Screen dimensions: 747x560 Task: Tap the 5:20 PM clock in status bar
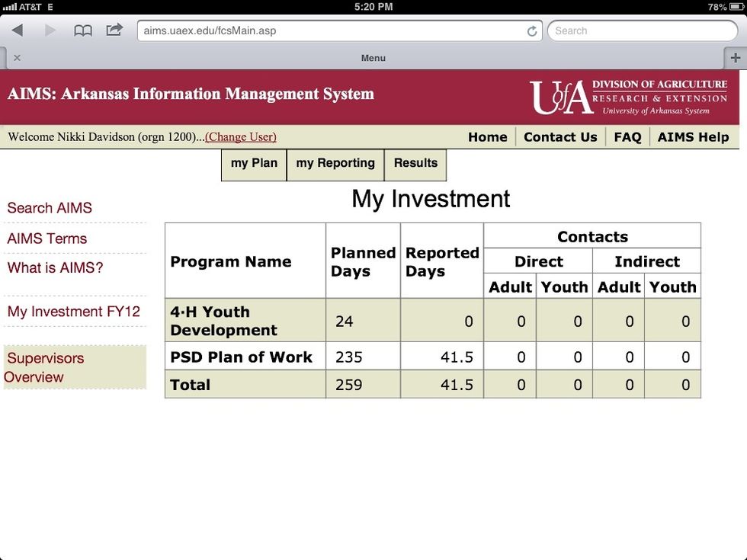coord(373,7)
